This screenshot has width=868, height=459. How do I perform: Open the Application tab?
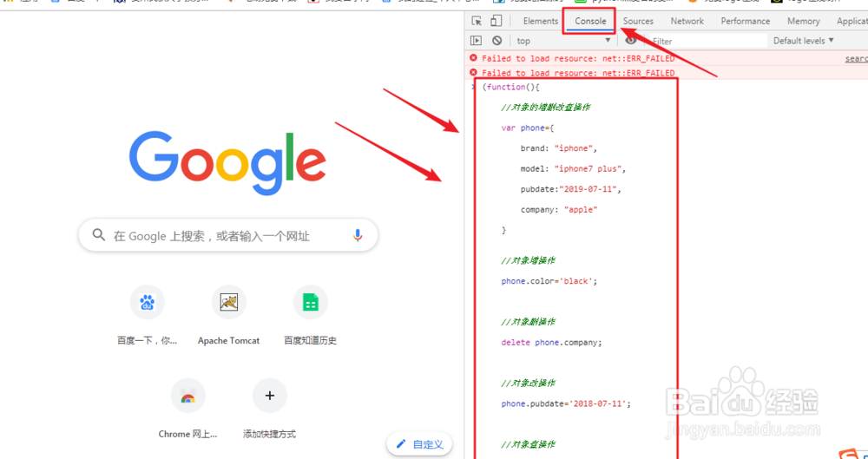pos(852,21)
